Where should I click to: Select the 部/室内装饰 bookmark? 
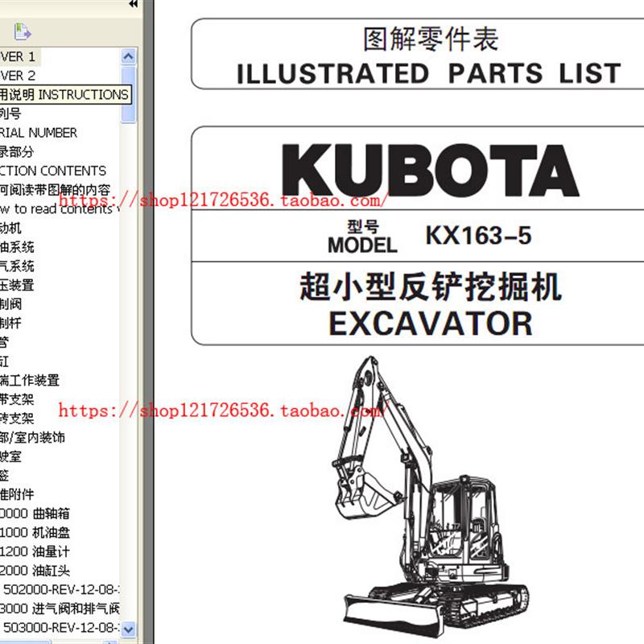(x=32, y=437)
